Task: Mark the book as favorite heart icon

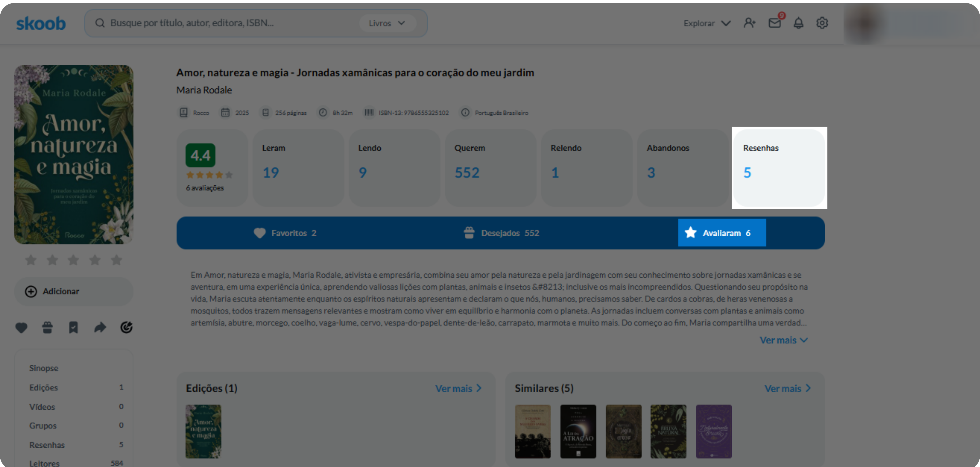Action: 21,327
